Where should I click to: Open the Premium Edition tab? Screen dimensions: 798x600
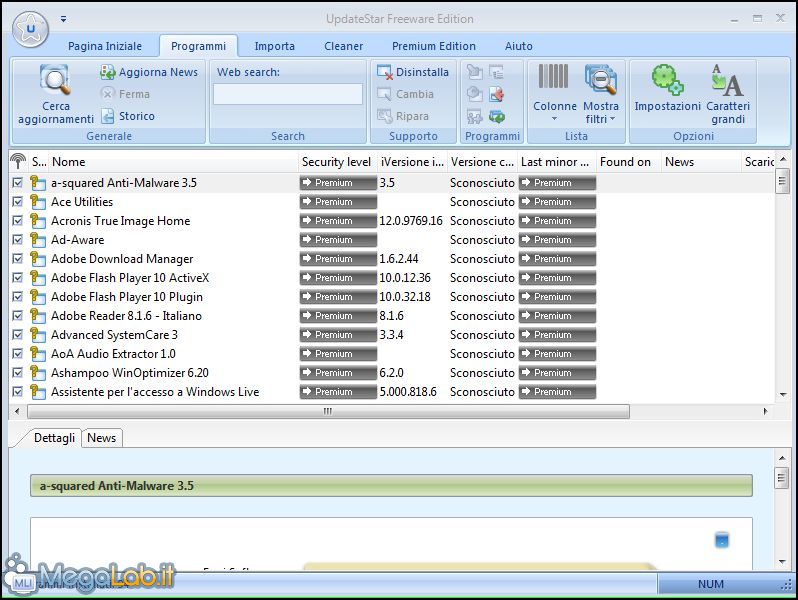click(x=434, y=46)
